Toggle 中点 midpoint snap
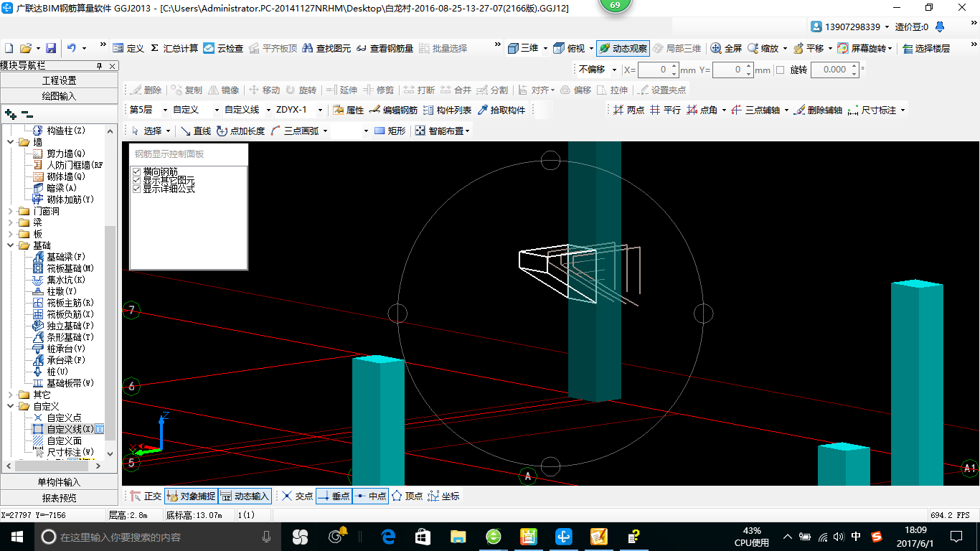Screen dimensions: 980x551 tap(370, 496)
